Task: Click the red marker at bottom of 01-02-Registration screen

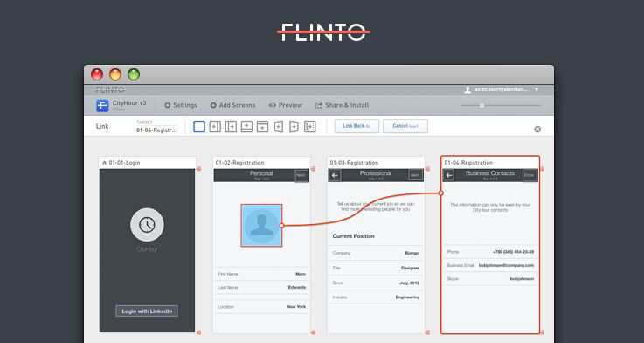Action: tap(314, 332)
